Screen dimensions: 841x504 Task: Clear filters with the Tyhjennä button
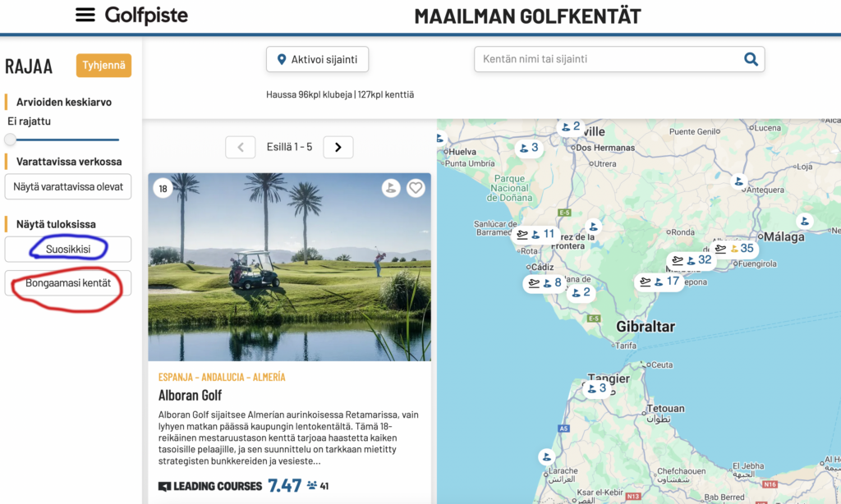[103, 66]
